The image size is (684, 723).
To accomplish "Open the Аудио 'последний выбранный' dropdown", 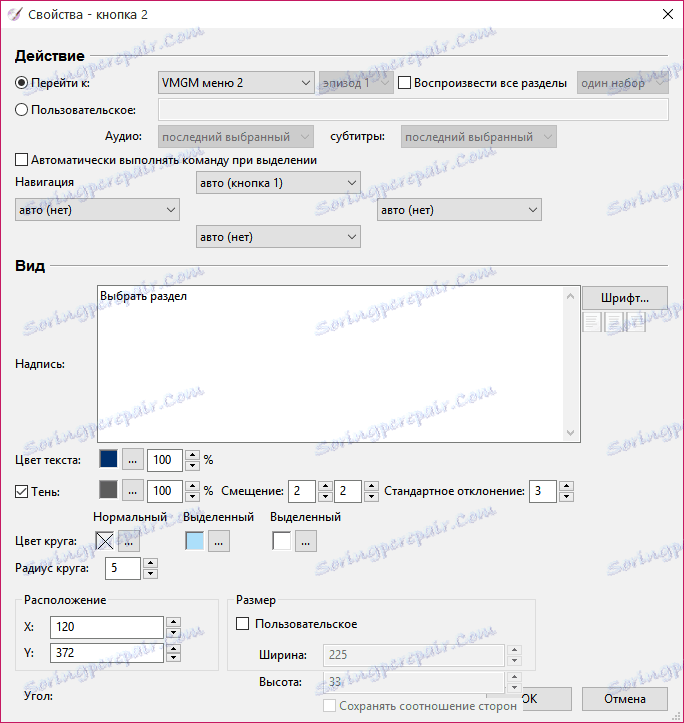I will pos(236,137).
